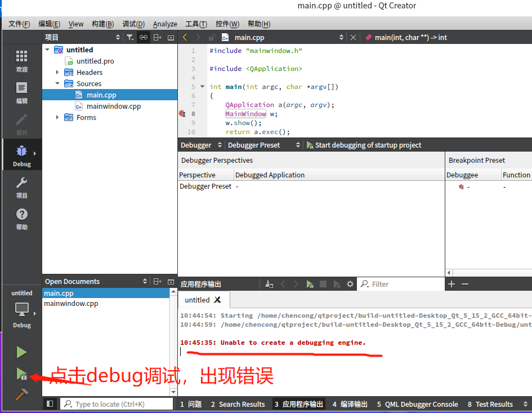Screen dimensions: 532x413
Task: Open Help mode question mark icon
Action: point(22,219)
